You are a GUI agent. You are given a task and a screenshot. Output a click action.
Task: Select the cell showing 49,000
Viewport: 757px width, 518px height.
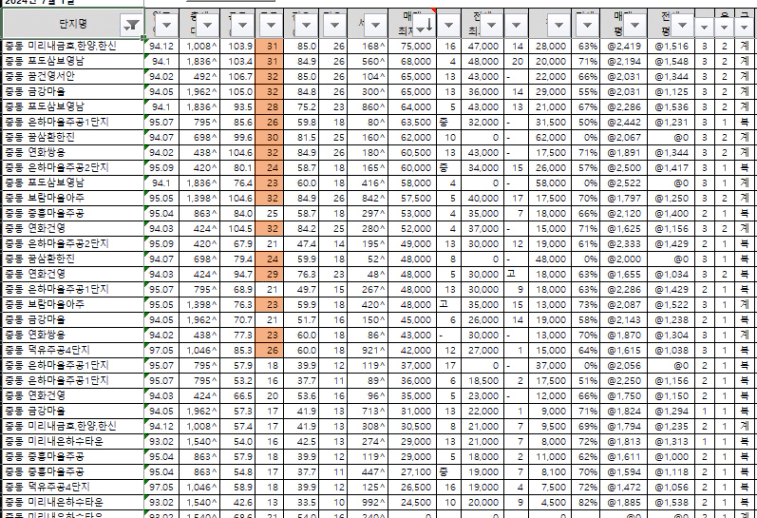412,244
